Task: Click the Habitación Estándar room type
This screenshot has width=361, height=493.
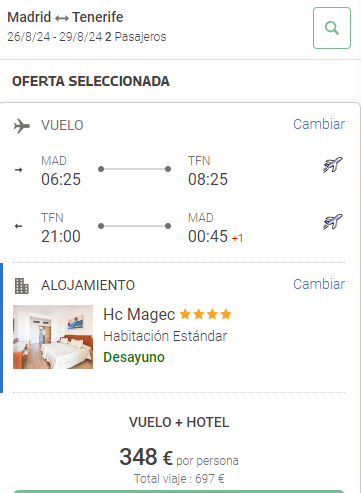Action: pyautogui.click(x=165, y=336)
